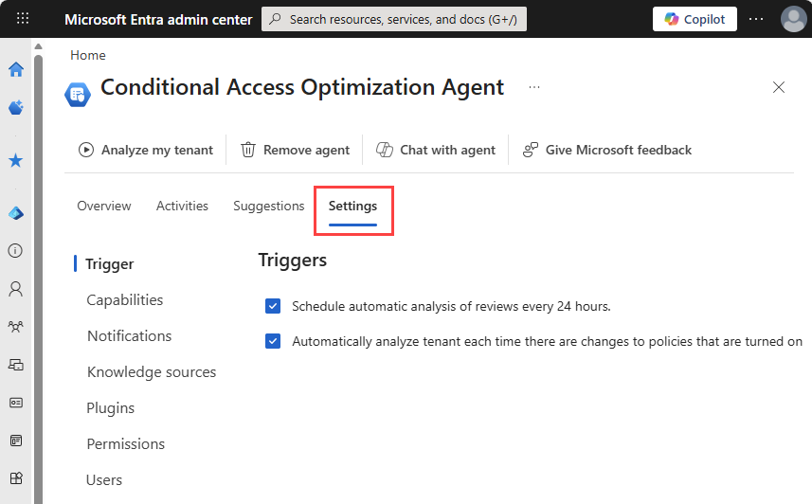Click the Users person icon in sidebar

coord(15,289)
